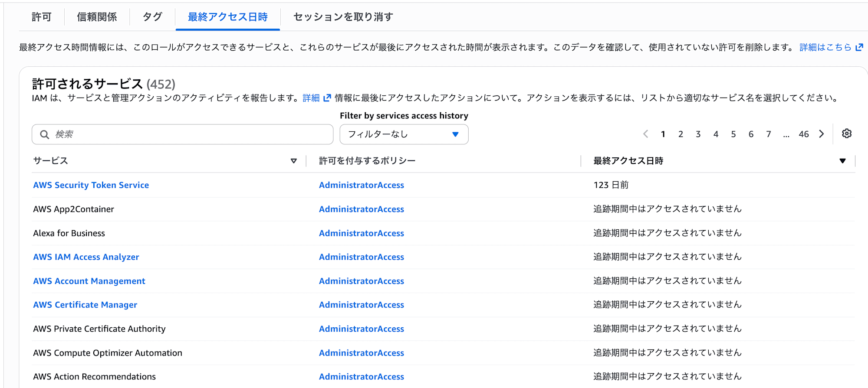Click the Alexa for Business service text

pos(69,233)
